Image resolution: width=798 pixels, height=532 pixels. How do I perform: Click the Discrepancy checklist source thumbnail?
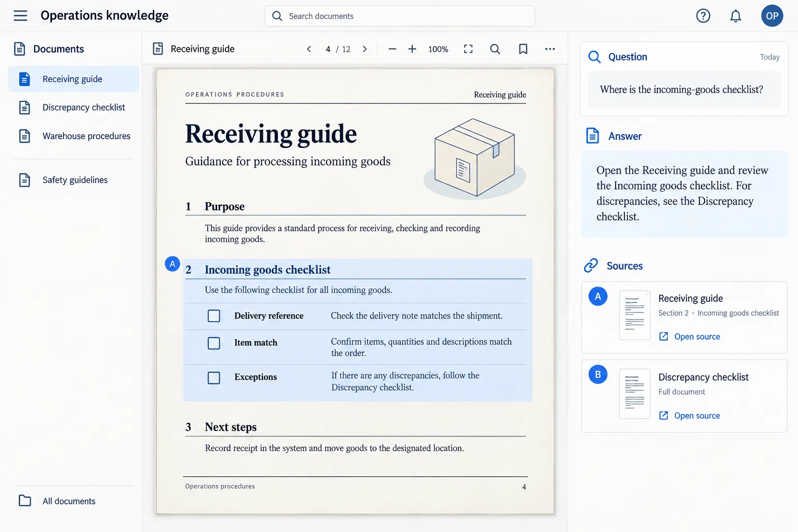coord(635,394)
